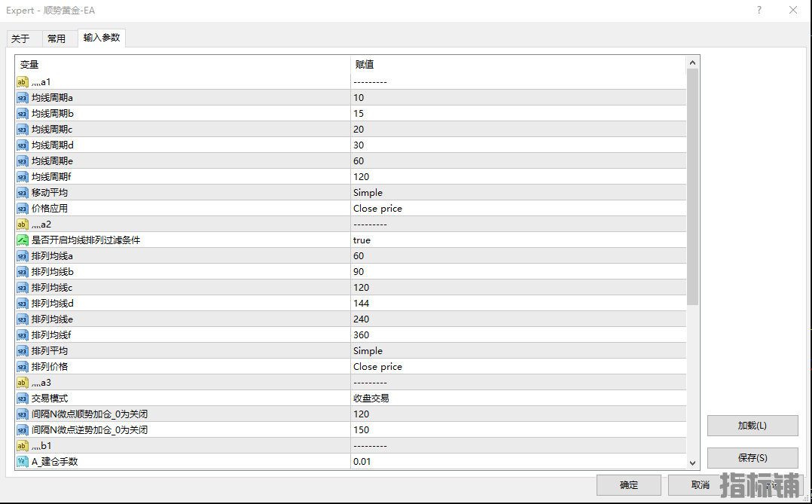Viewport: 812px width, 504px height.
Task: Click the integer icon beside 均线周期f
Action: [23, 176]
